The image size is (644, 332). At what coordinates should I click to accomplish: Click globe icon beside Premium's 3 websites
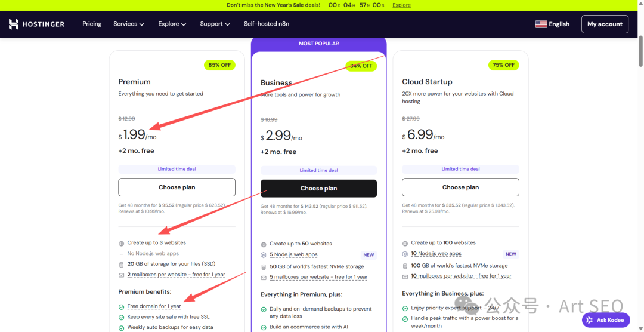click(x=122, y=243)
